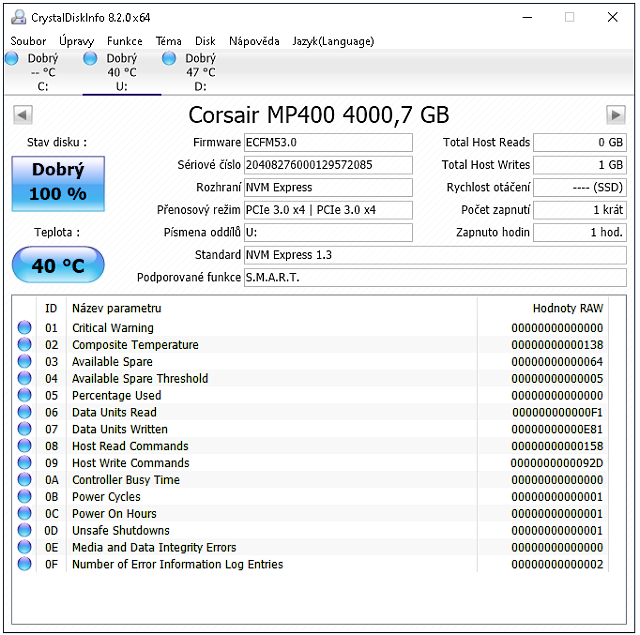Click the Počet zapnutí 1 krát field
The width and height of the screenshot is (640, 635).
580,210
